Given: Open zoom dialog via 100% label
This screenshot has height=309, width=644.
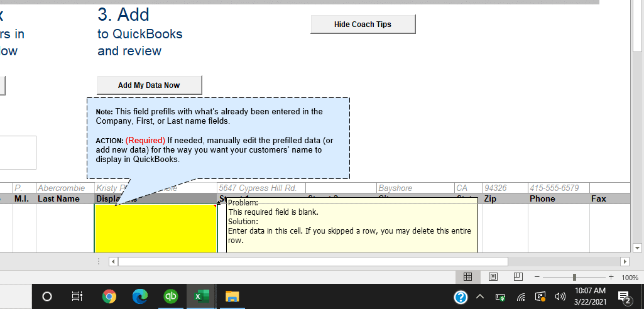Looking at the screenshot, I should tap(630, 278).
